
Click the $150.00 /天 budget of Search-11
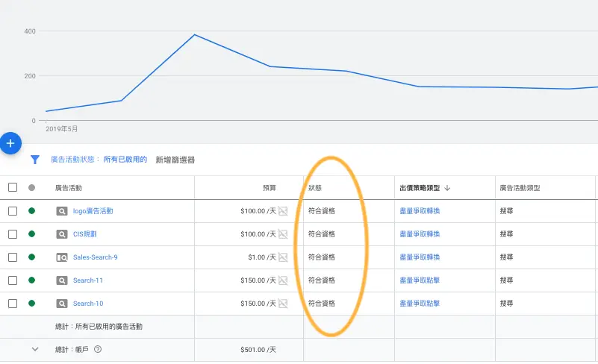click(258, 280)
